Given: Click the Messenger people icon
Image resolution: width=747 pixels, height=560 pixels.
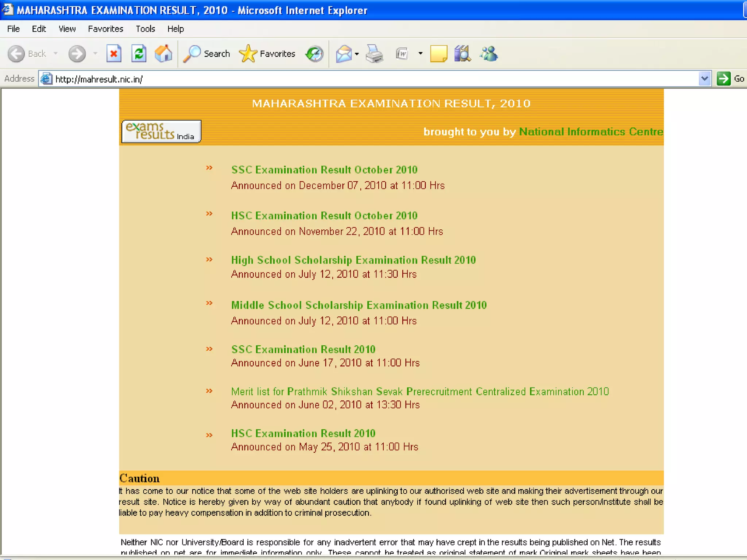Looking at the screenshot, I should coord(489,54).
